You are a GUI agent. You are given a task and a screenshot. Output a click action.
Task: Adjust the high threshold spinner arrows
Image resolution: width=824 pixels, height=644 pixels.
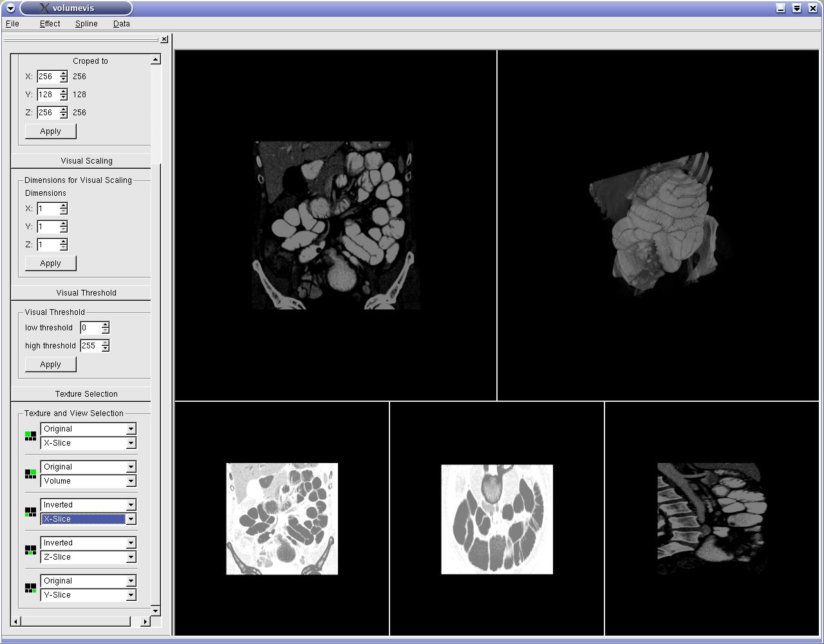click(105, 346)
